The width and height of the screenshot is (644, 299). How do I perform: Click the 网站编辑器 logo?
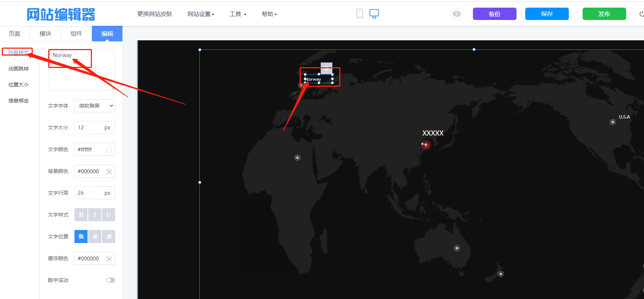[61, 15]
